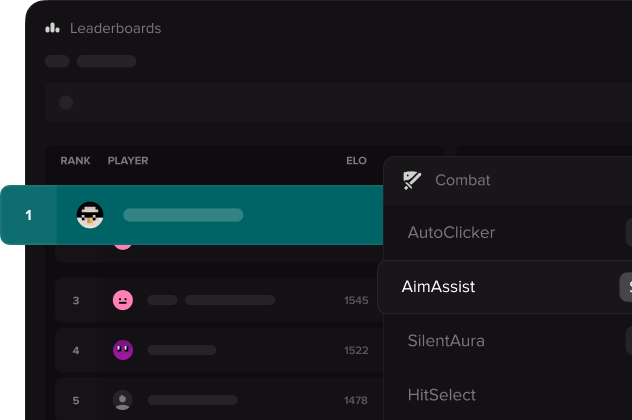Viewport: 632px width, 420px height.
Task: Open the SilentAura module
Action: [446, 341]
